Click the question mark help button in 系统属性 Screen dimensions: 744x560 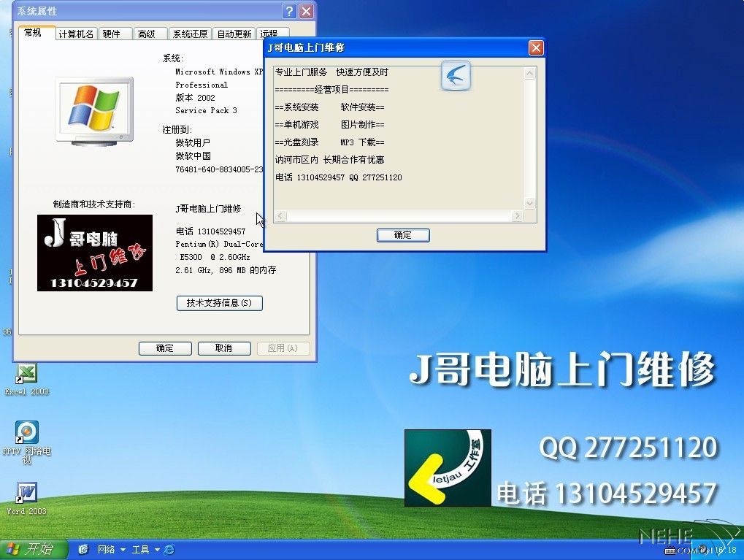tap(289, 11)
